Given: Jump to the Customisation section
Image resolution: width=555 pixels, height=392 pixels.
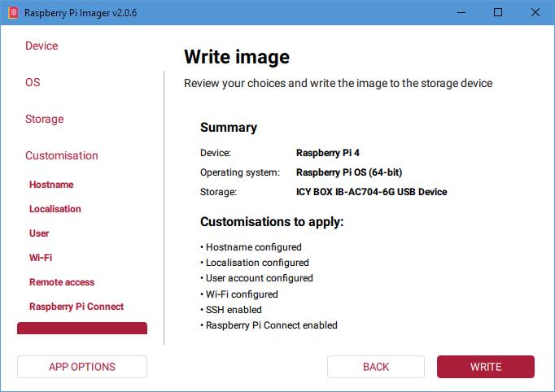Looking at the screenshot, I should 62,156.
